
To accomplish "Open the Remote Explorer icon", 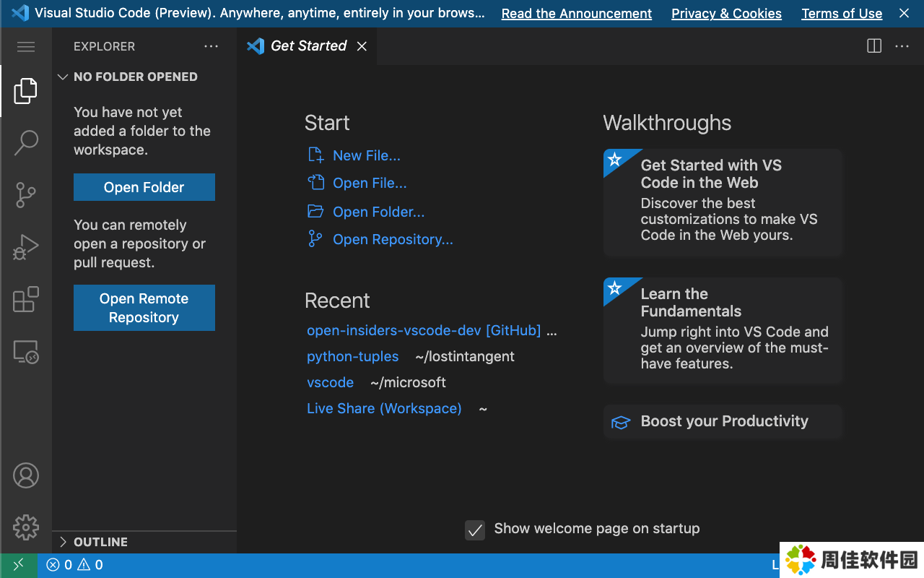I will pos(26,352).
